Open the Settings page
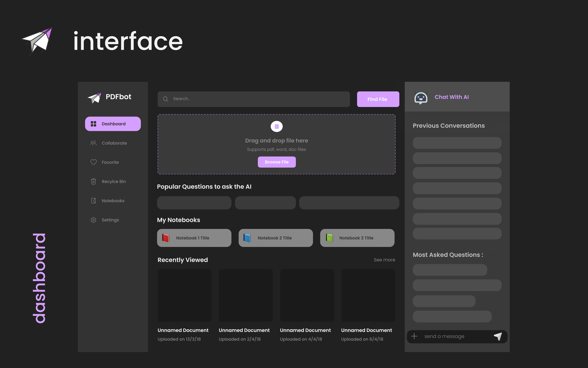The image size is (588, 368). pyautogui.click(x=113, y=220)
